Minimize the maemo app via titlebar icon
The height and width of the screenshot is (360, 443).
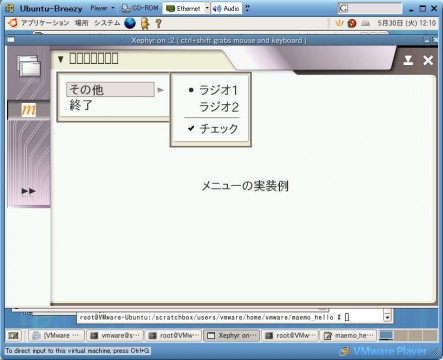pos(408,60)
